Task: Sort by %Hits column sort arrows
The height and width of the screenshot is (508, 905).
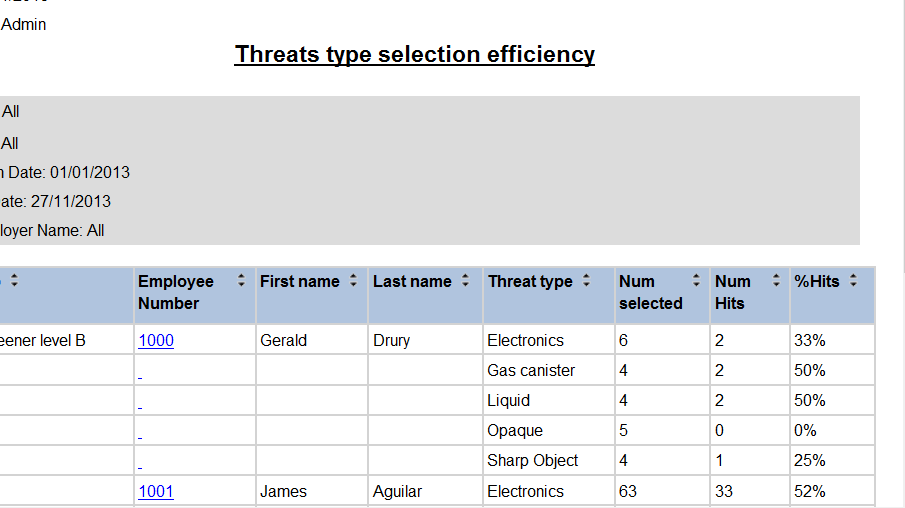Action: 853,282
